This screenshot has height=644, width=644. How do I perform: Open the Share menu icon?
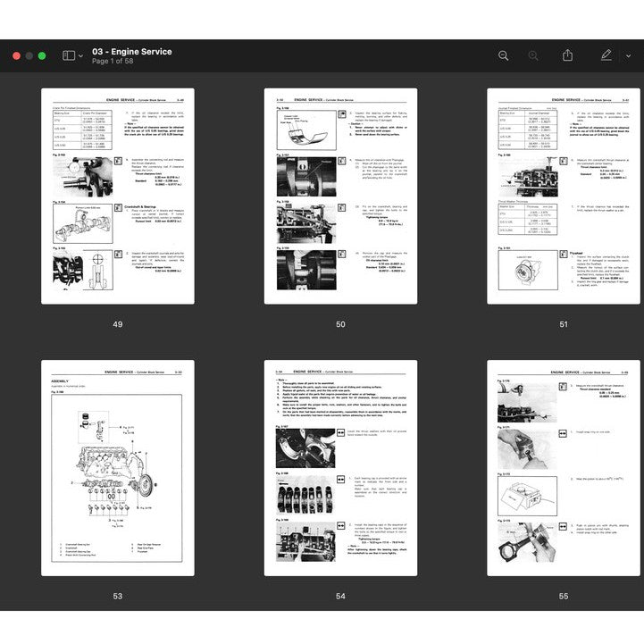click(x=567, y=55)
